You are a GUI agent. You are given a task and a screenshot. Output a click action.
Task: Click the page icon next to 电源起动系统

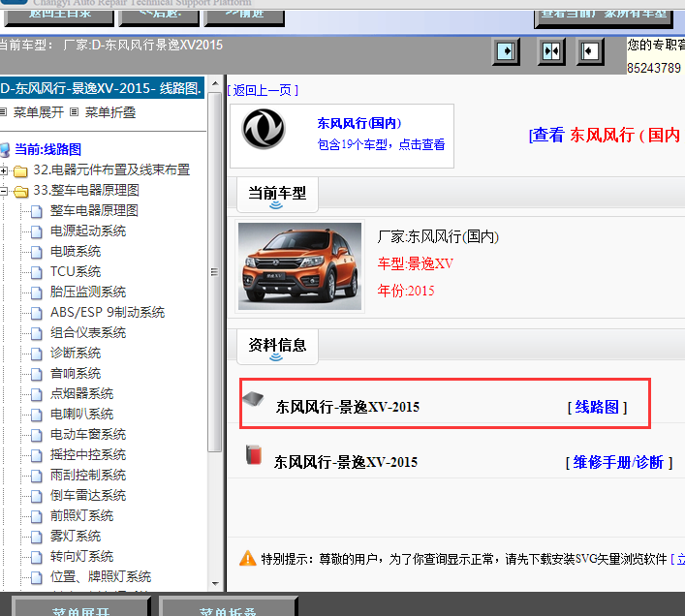[x=37, y=231]
